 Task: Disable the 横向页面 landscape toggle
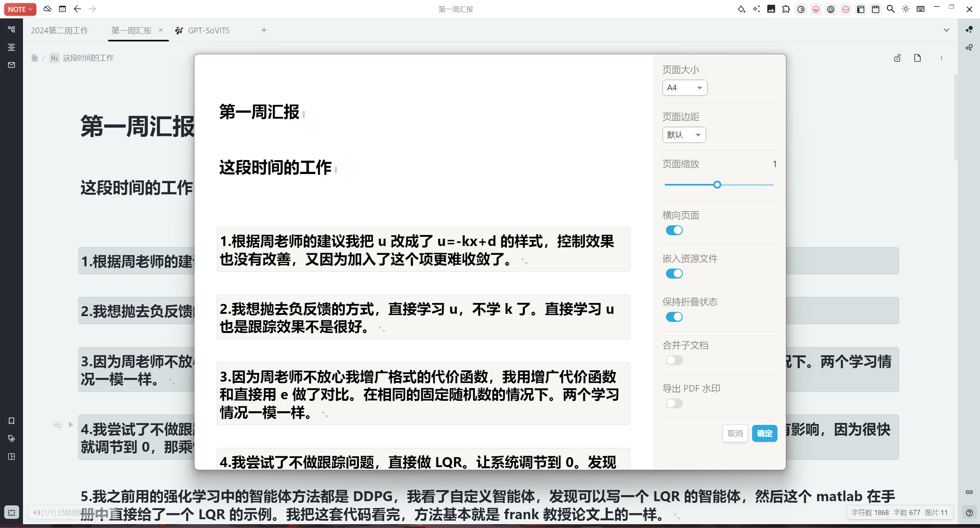tap(674, 230)
